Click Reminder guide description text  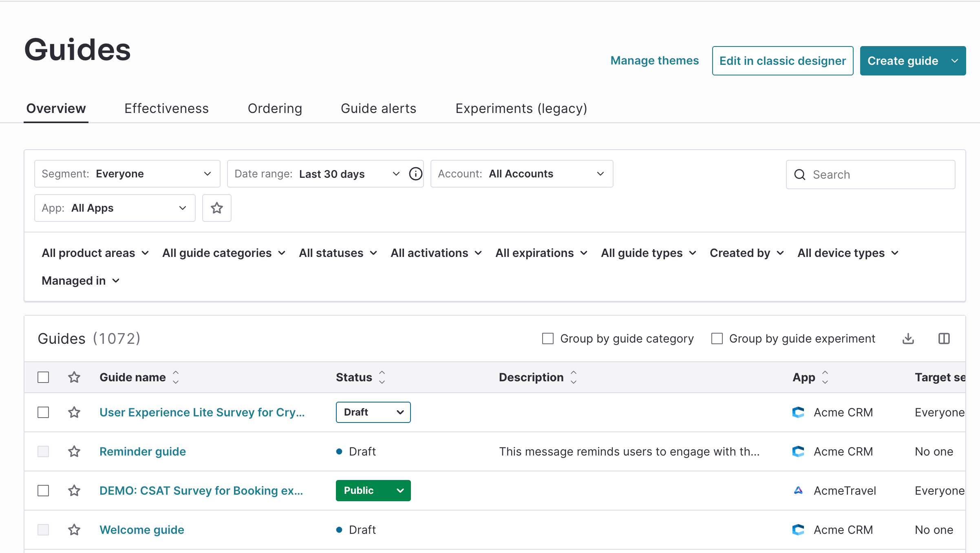point(629,451)
